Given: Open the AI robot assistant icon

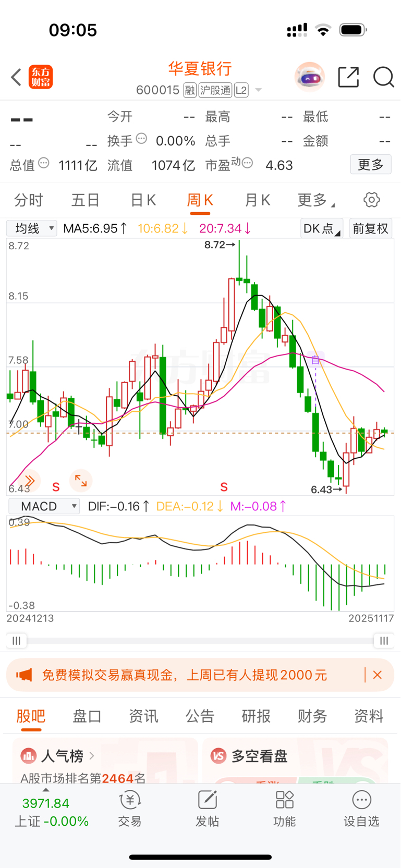Looking at the screenshot, I should coord(310,77).
